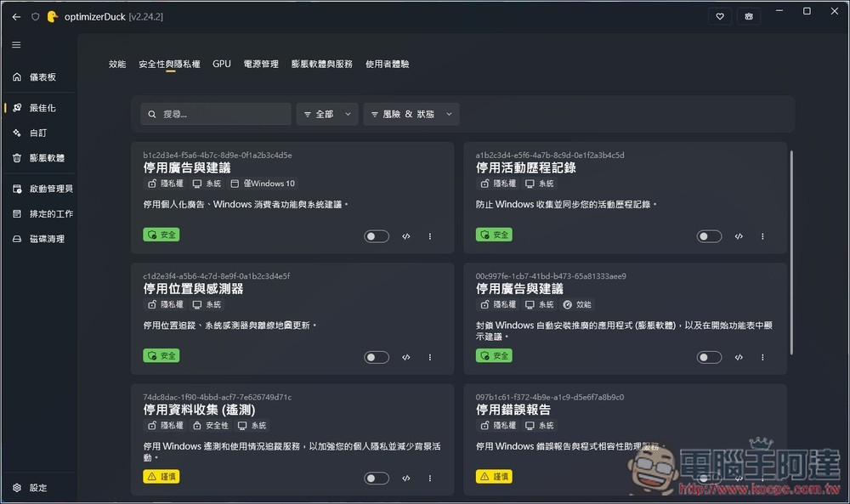View code icon on 停用位置與感測器 card
850x504 pixels.
tap(406, 357)
